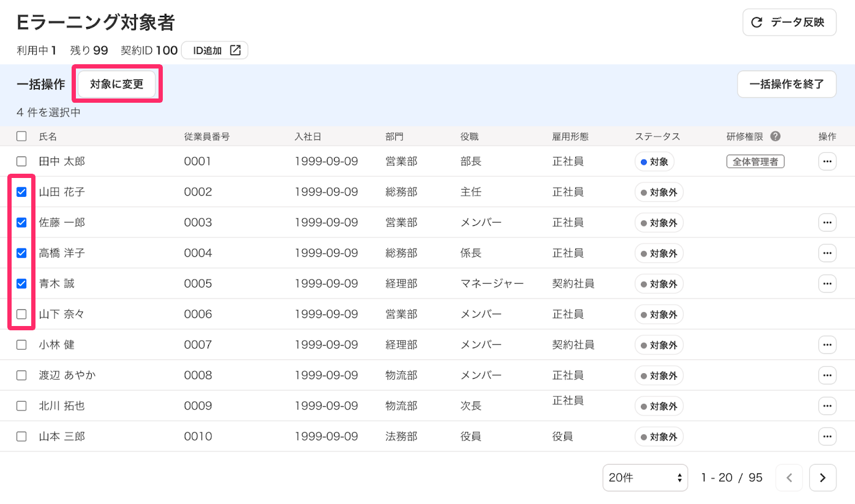This screenshot has height=504, width=855.
Task: Click the データ反映 refresh button
Action: click(x=789, y=23)
